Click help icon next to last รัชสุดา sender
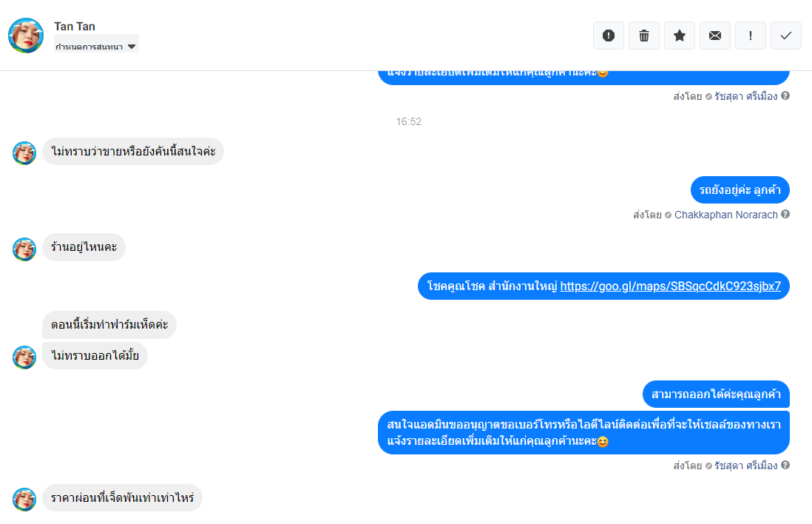Screen dimensions: 812x524 coord(785,465)
